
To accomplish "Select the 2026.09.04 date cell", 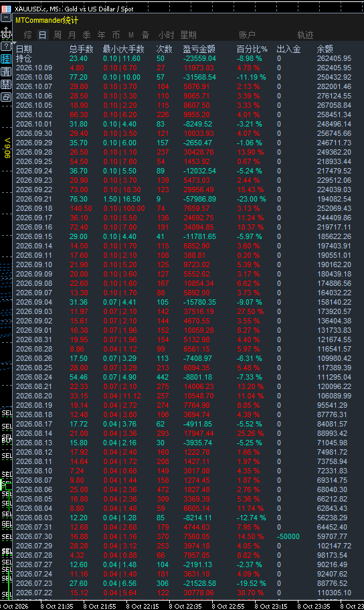I will (34, 302).
